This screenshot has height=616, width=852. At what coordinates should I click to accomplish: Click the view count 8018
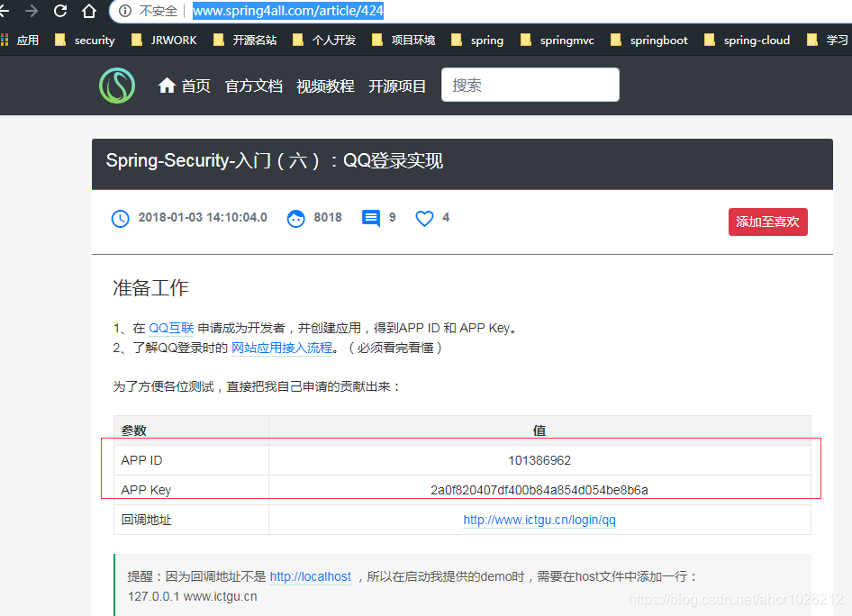tap(328, 218)
